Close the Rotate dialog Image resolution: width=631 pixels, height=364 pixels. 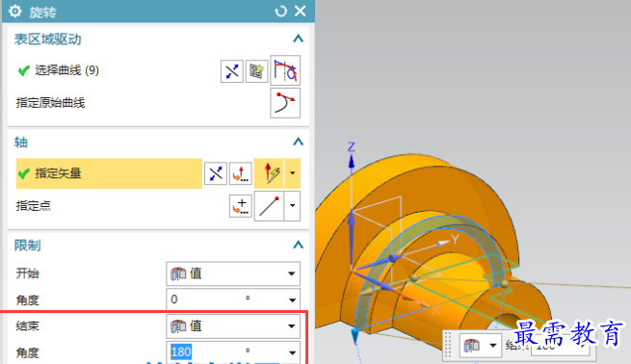[x=301, y=12]
